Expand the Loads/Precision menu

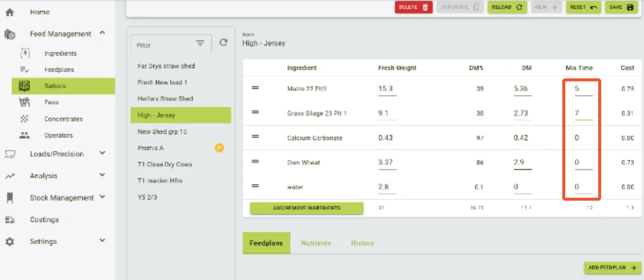pos(102,154)
